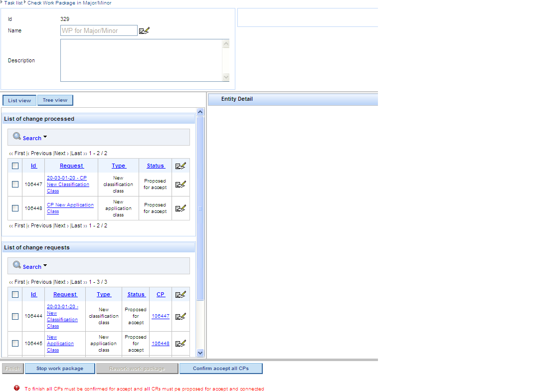The image size is (547, 392).
Task: Open the CP New Application Class link
Action: click(x=70, y=205)
